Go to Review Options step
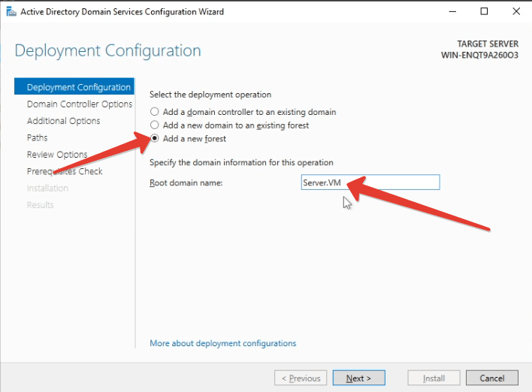 (57, 155)
